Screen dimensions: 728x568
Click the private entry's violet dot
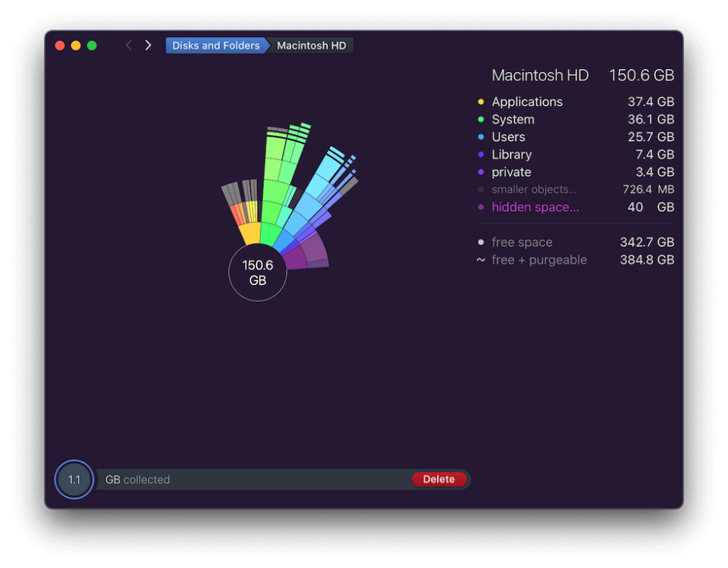click(481, 172)
